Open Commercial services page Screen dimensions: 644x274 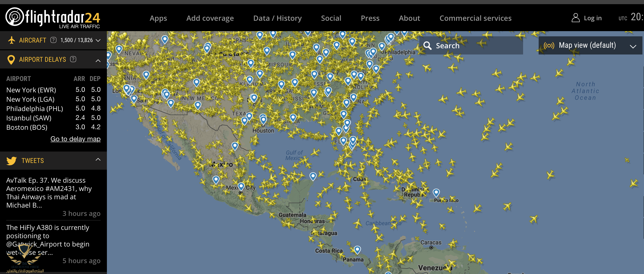pyautogui.click(x=475, y=18)
